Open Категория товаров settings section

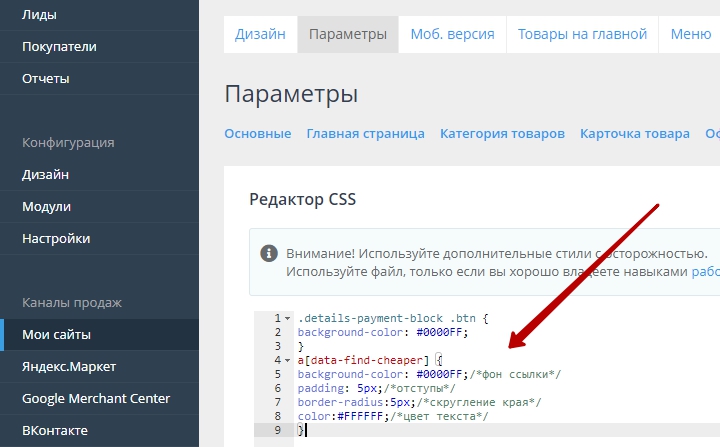pos(502,134)
